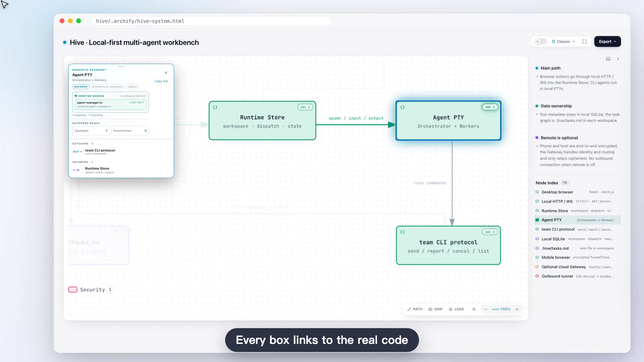Select team CLI protocol in Node index

tap(578, 229)
